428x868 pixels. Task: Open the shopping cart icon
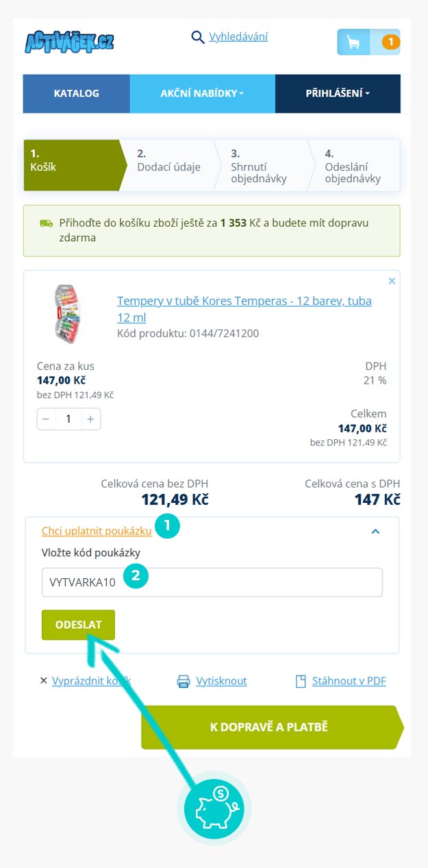[354, 42]
